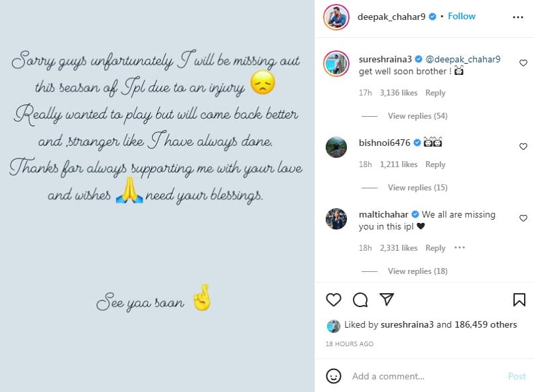Open bishnoi6476's avatar thumbnail
This screenshot has width=534, height=392.
coord(336,147)
